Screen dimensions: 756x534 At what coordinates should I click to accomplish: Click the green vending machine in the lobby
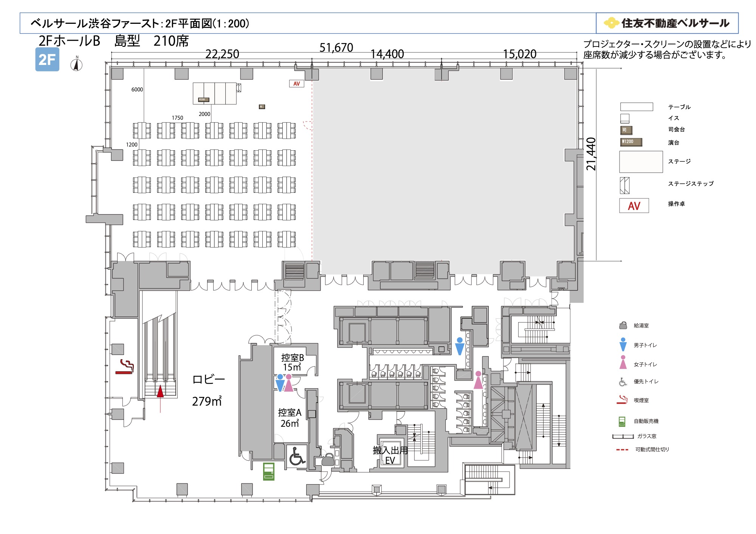pyautogui.click(x=269, y=471)
